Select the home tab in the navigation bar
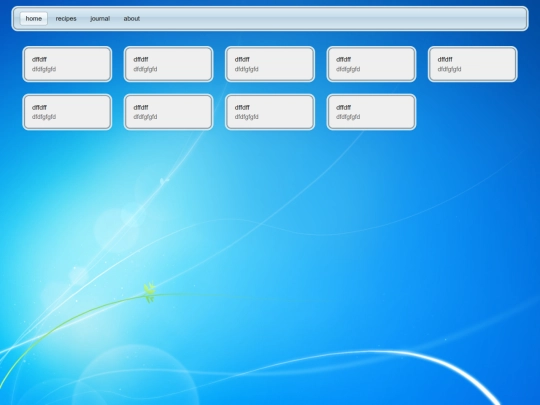540x405 pixels. tap(33, 19)
